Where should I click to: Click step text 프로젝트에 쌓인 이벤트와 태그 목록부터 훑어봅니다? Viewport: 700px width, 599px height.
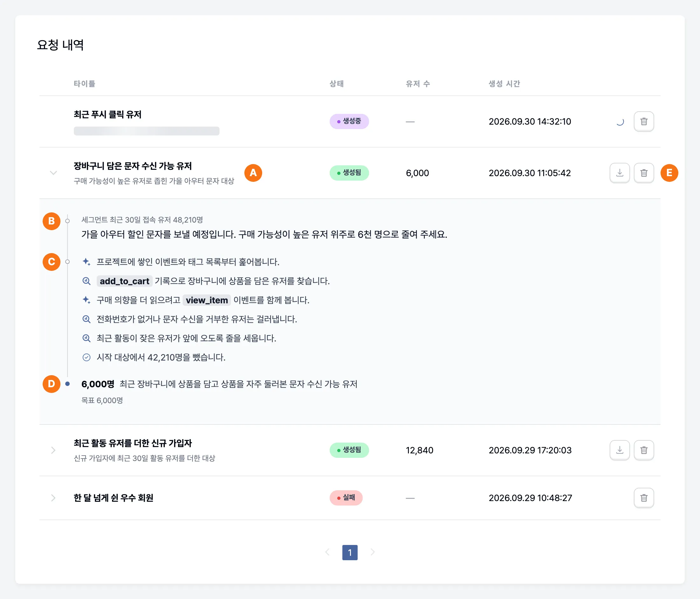coord(188,262)
